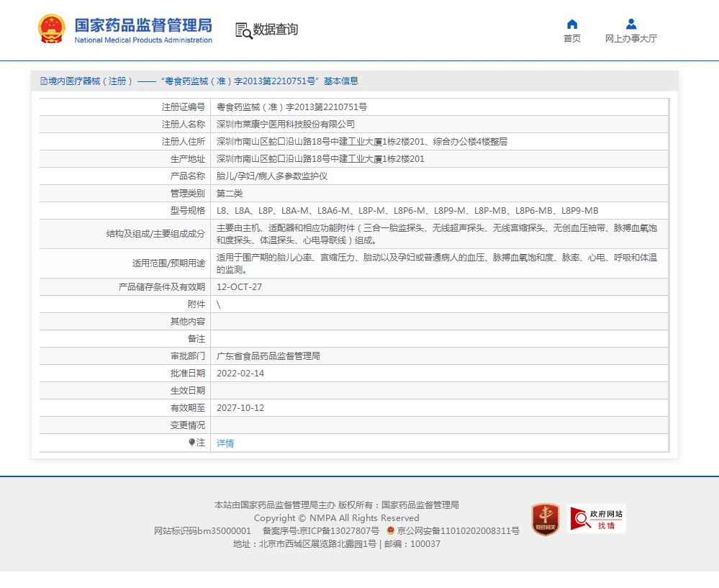719x588 pixels.
Task: Click the expiry date 2027-10-12 cell
Action: pos(240,408)
